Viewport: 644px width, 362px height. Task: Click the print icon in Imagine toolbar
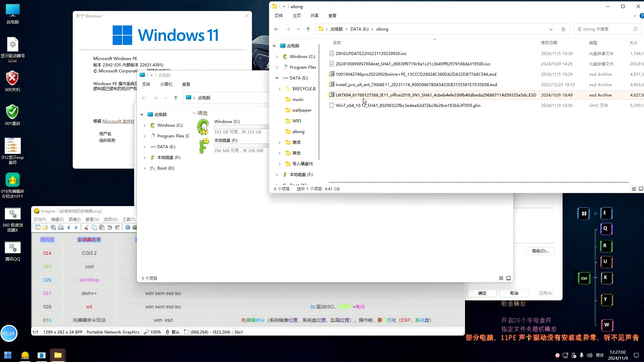pos(61,228)
